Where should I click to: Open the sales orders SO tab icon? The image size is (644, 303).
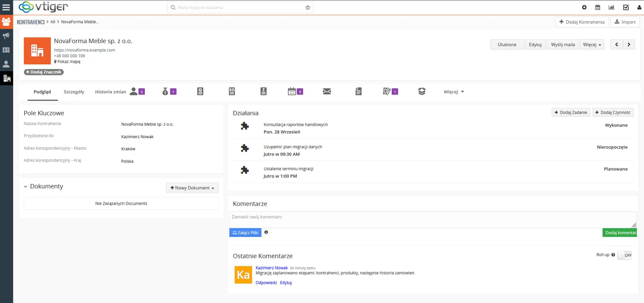pyautogui.click(x=232, y=91)
